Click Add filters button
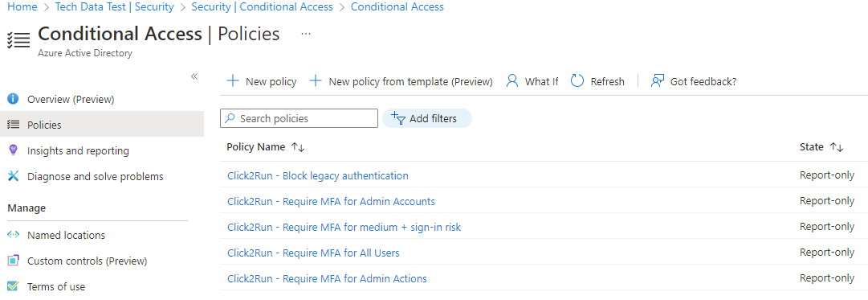This screenshot has height=300, width=868. click(427, 118)
